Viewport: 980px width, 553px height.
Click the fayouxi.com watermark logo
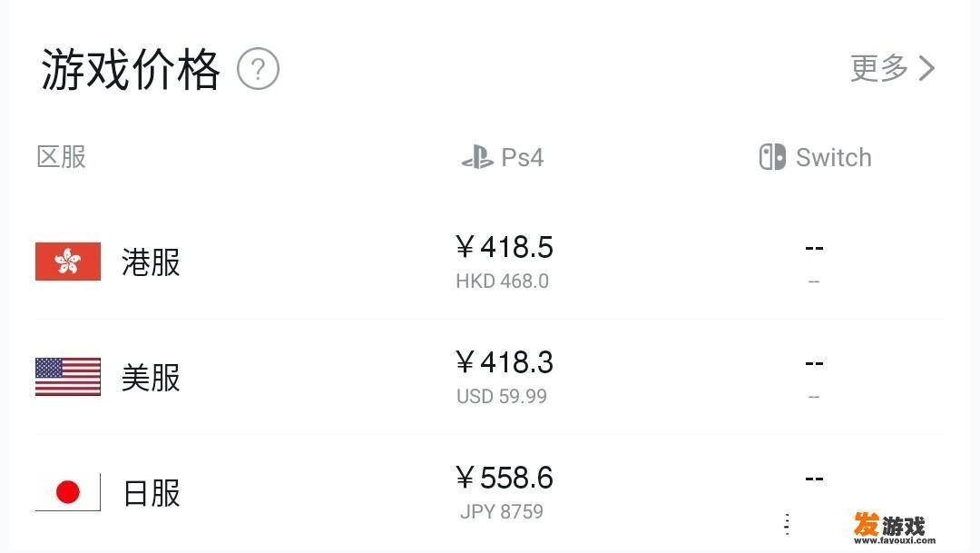[894, 528]
